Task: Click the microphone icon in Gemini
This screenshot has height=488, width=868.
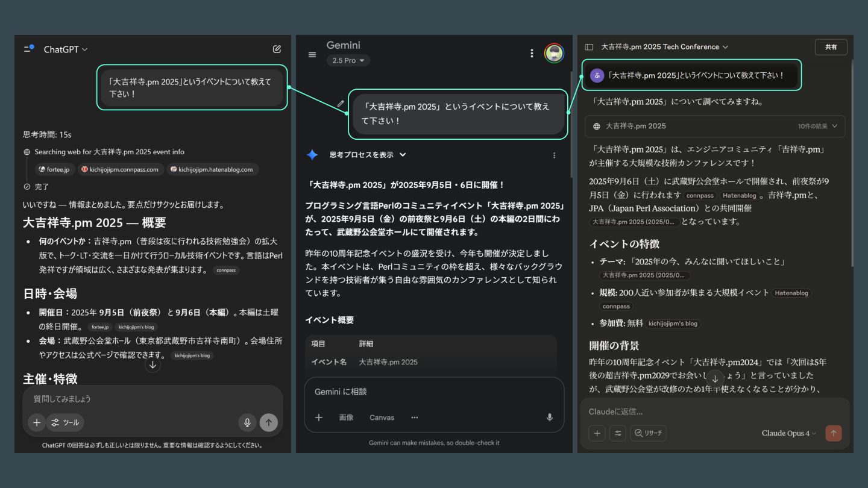Action: pos(549,418)
